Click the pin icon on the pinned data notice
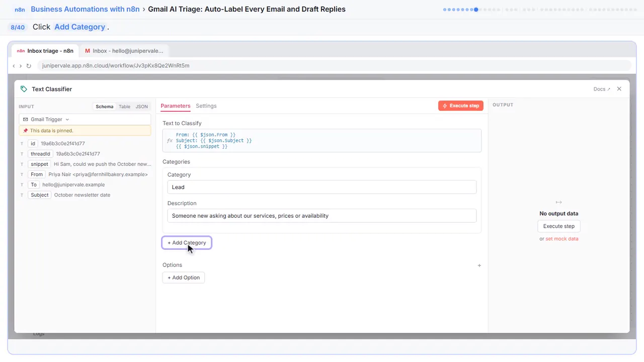 click(26, 131)
